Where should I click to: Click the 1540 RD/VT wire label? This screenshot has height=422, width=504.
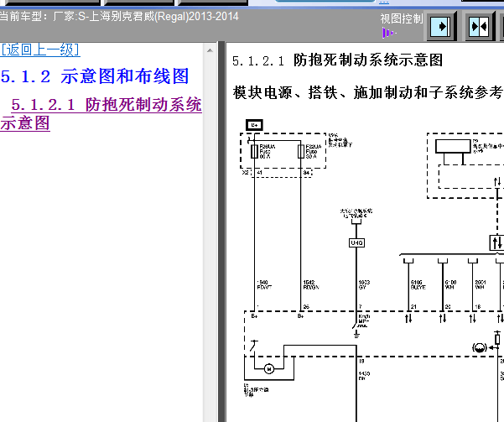[x=264, y=284]
